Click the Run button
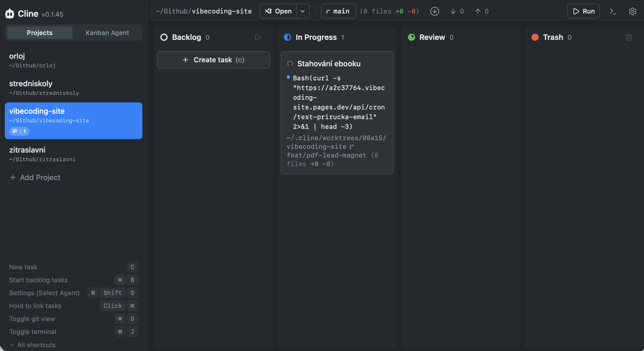This screenshot has width=644, height=351. (583, 11)
